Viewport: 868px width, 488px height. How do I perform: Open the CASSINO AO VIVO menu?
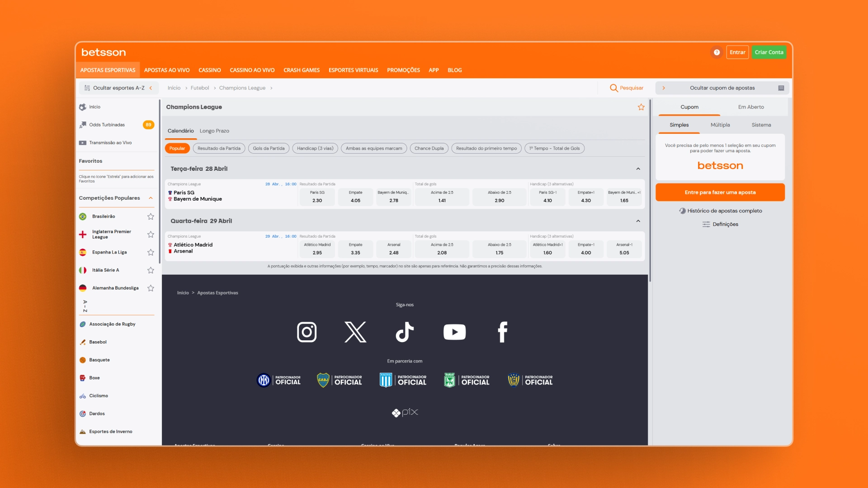tap(252, 70)
